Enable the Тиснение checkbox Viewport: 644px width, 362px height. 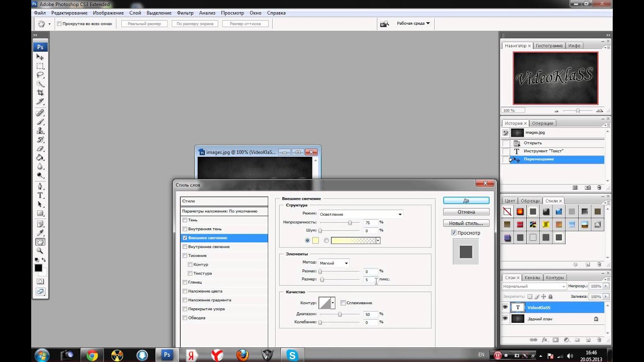185,255
